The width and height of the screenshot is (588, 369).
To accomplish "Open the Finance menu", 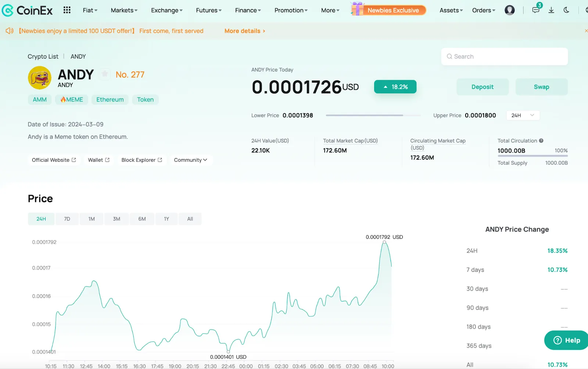I will [x=248, y=10].
